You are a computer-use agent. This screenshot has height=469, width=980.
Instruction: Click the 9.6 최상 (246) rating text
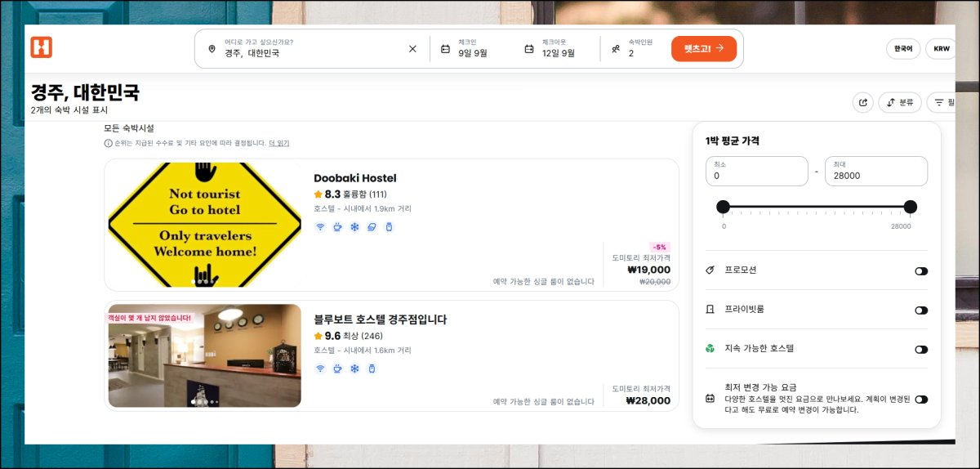pos(354,336)
